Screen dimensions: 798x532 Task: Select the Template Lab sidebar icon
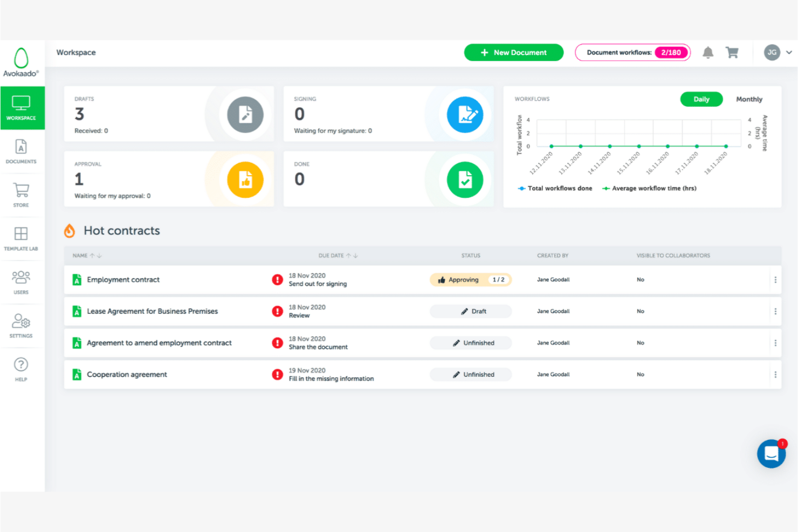[21, 238]
